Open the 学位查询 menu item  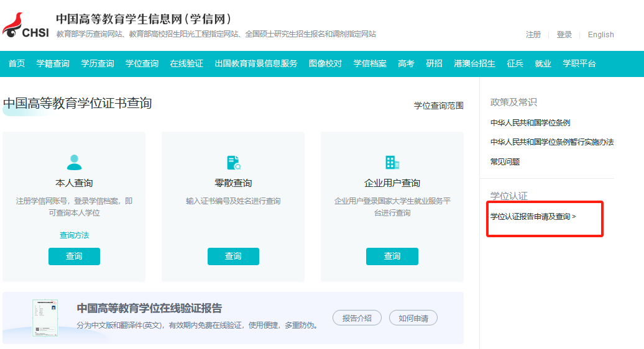[x=142, y=63]
